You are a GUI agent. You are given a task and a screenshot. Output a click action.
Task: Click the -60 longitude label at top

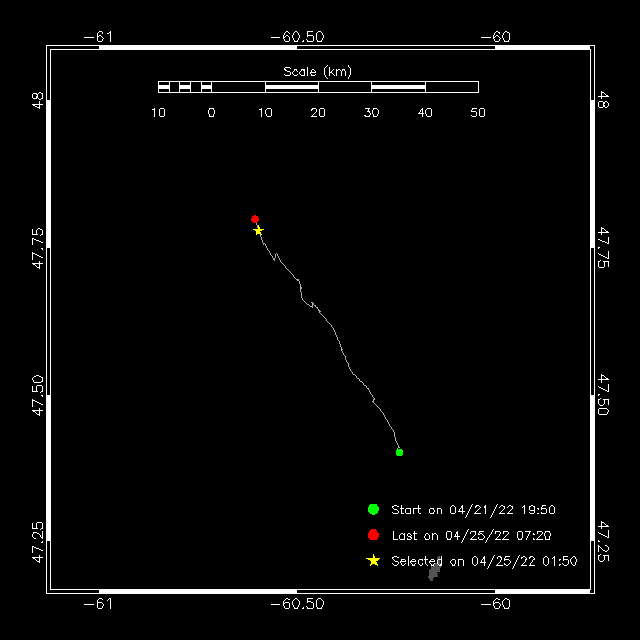pyautogui.click(x=497, y=37)
